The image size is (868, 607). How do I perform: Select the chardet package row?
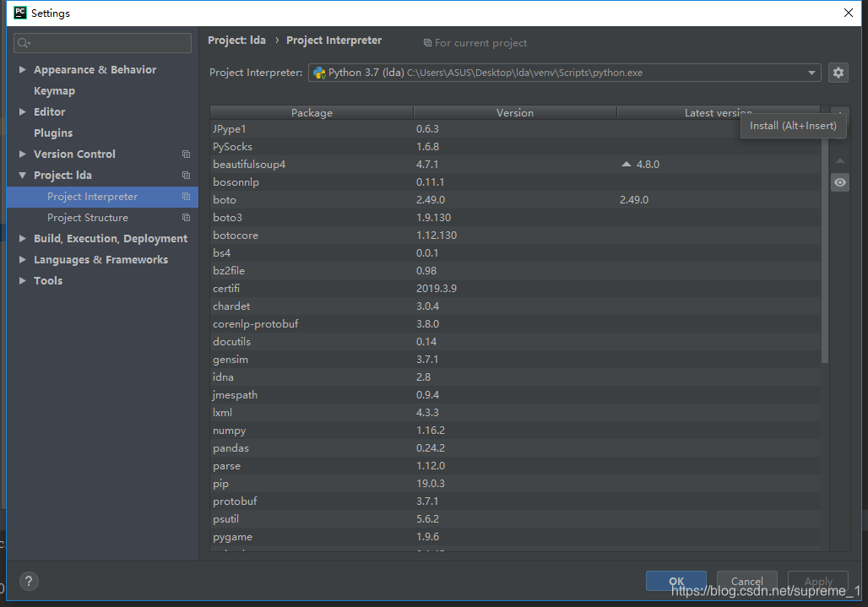[515, 306]
